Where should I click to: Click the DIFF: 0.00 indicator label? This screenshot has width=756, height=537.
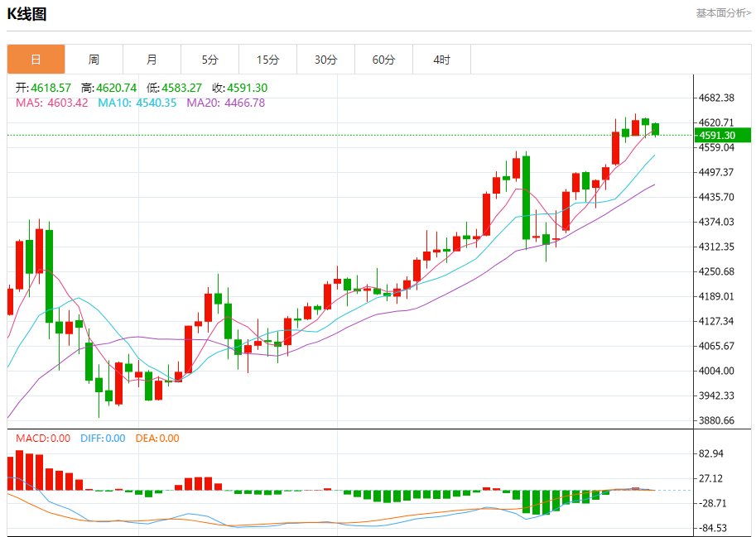[103, 439]
